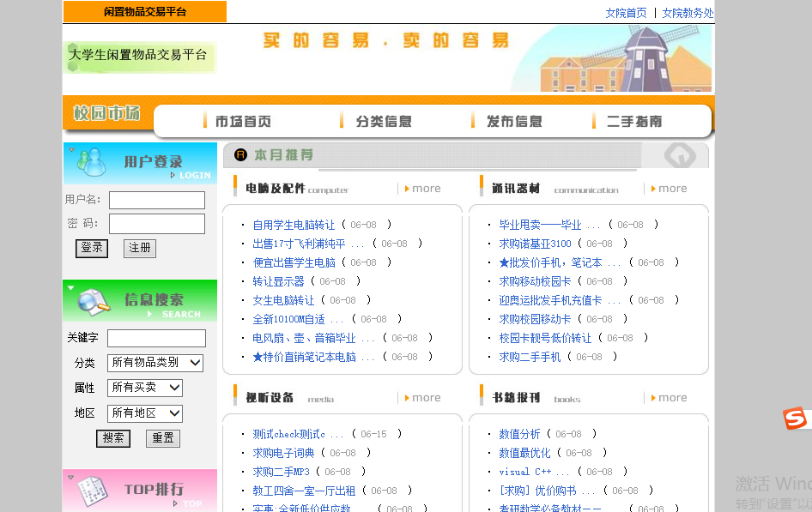Open [求购] 优价购书 listing

[548, 491]
